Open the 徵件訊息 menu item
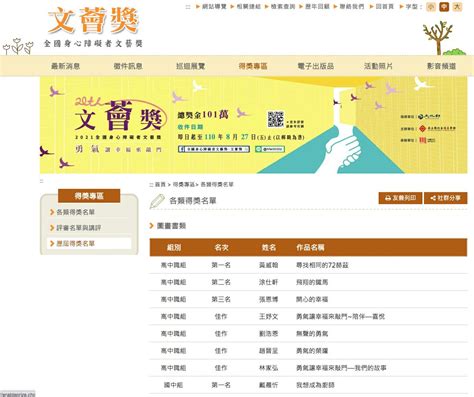Screen dimensions: 474x397 coord(128,66)
